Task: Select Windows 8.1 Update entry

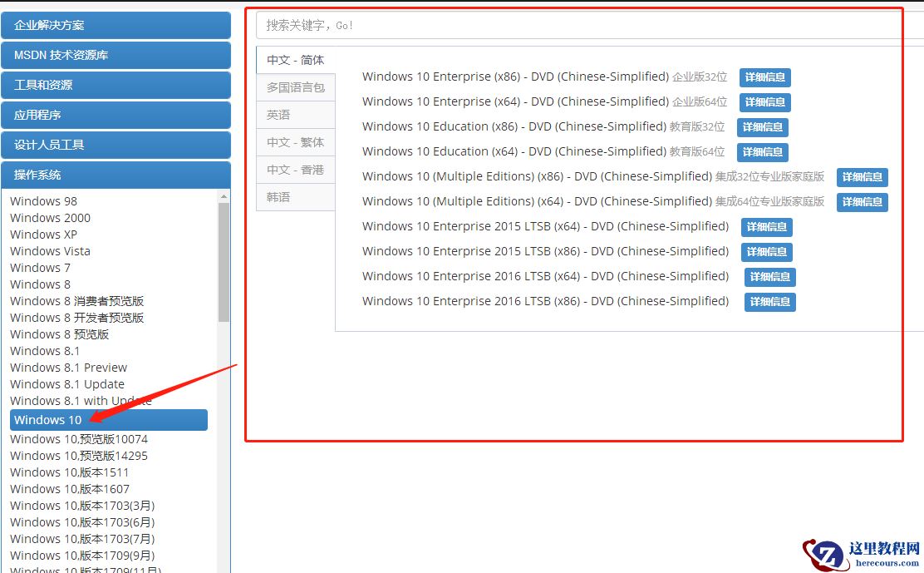Action: (67, 383)
